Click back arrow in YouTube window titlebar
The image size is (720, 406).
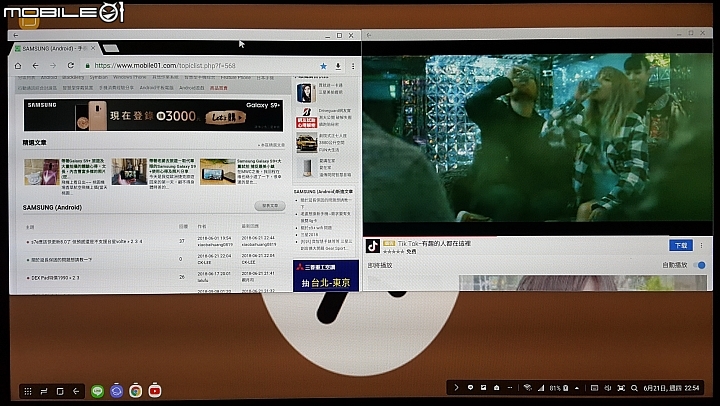[x=369, y=35]
